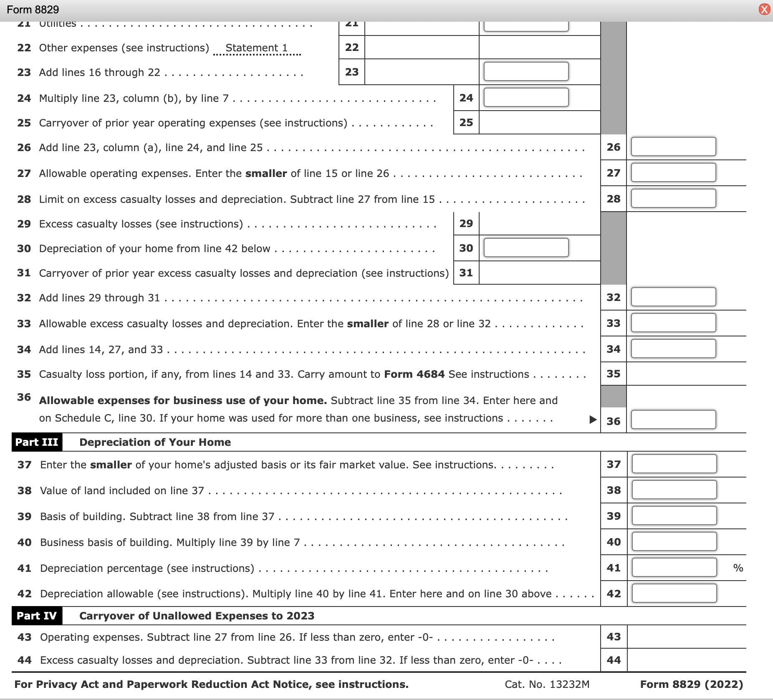Click the arrow marker beside line 36
This screenshot has height=700, width=773.
point(593,419)
